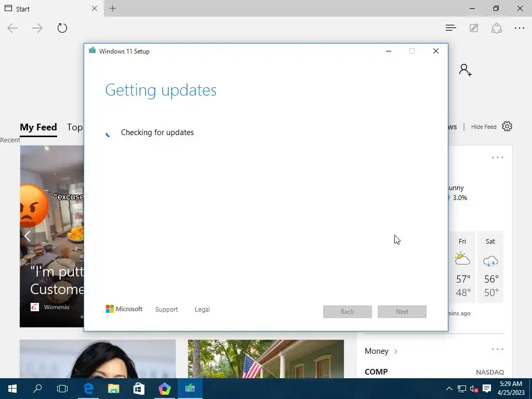Show hidden tray icons
This screenshot has width=532, height=399.
point(449,389)
